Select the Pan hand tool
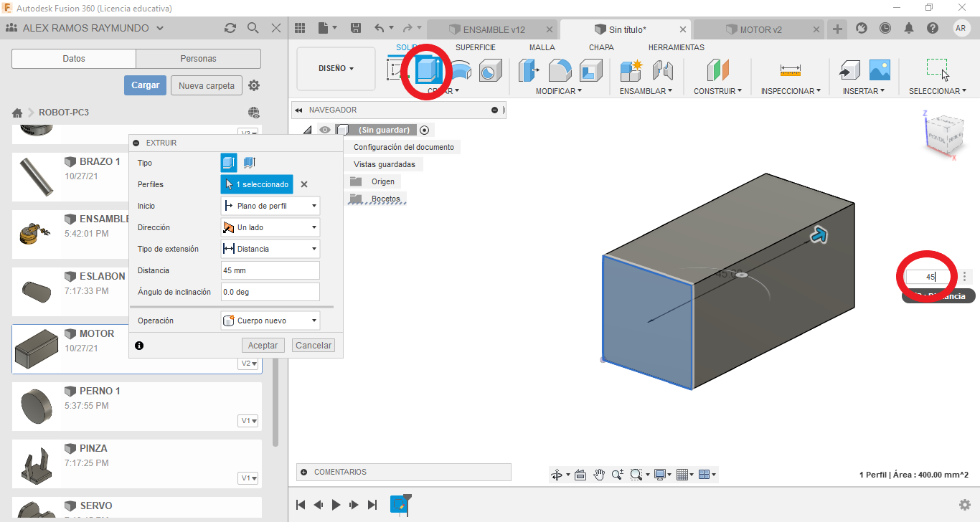 pos(599,475)
